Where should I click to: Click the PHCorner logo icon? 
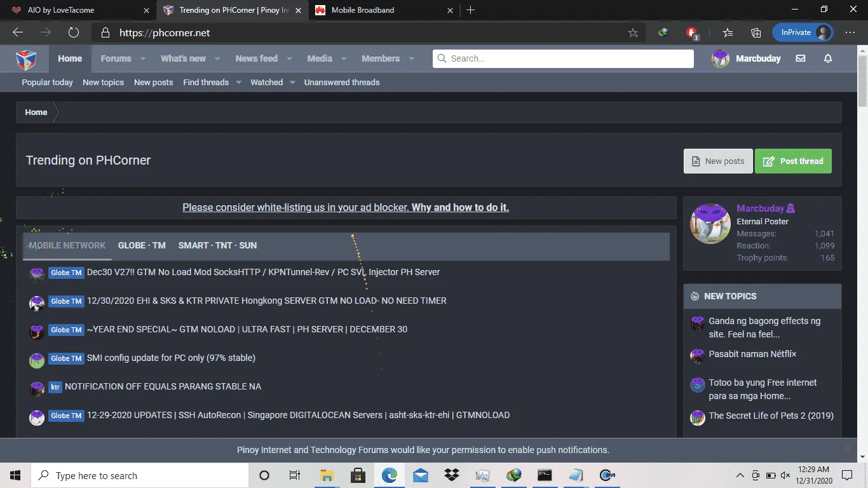coord(26,59)
